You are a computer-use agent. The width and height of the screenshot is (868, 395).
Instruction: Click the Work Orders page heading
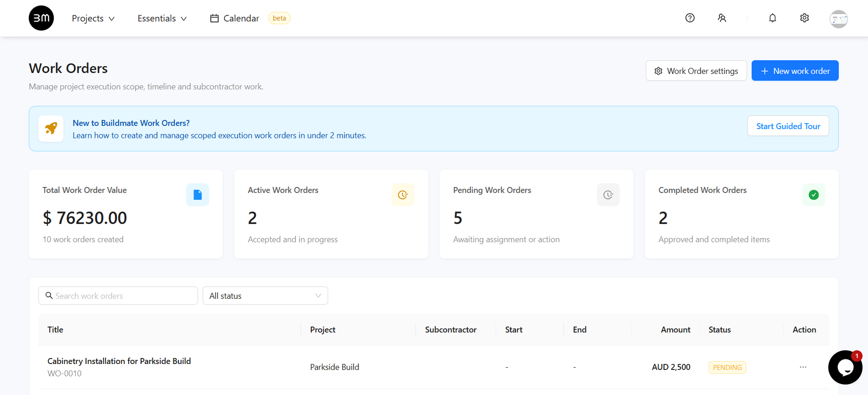(x=68, y=68)
